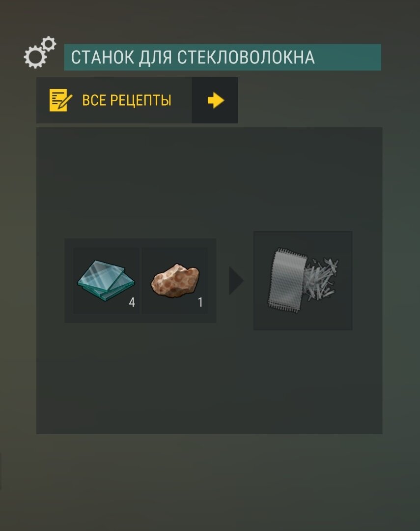Click the fiberglass mesh roll image

pyautogui.click(x=287, y=280)
